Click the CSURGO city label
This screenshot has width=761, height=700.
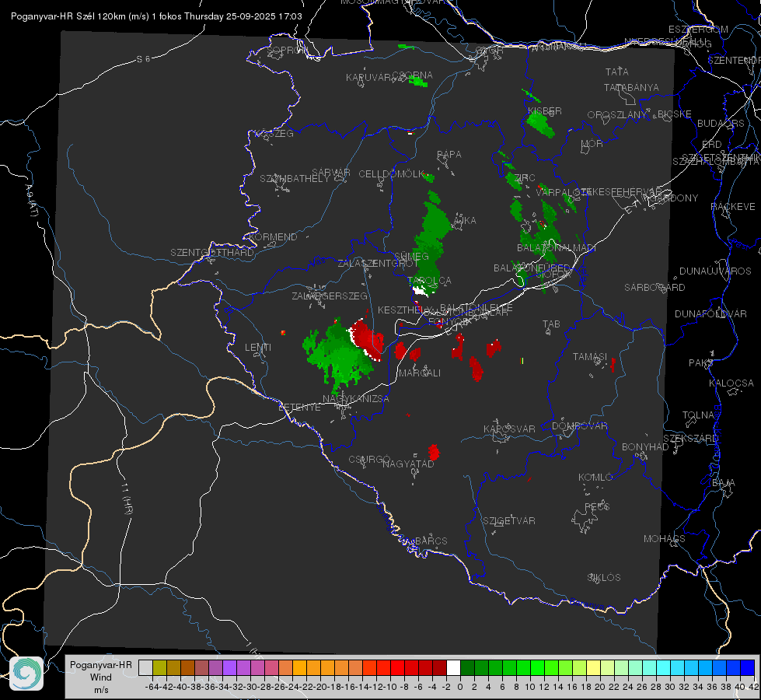point(369,460)
